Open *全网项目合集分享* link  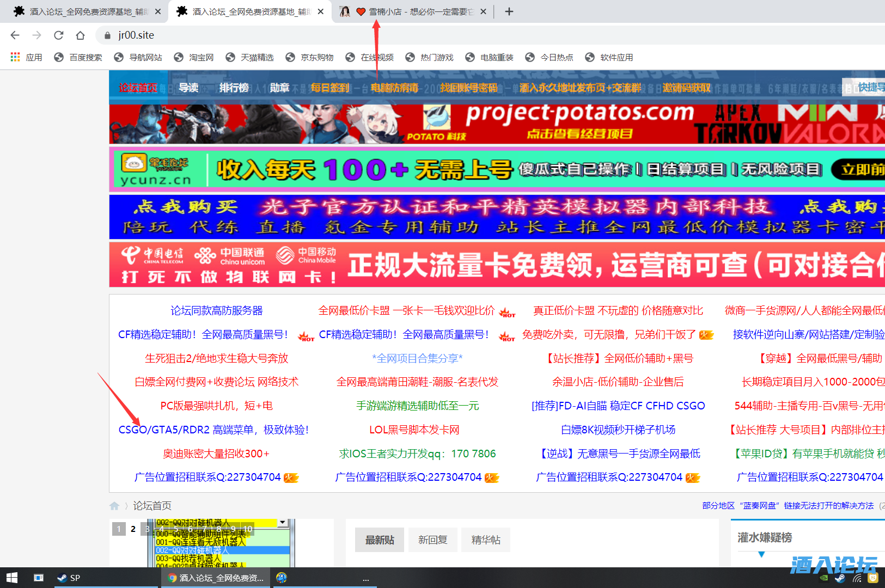417,358
